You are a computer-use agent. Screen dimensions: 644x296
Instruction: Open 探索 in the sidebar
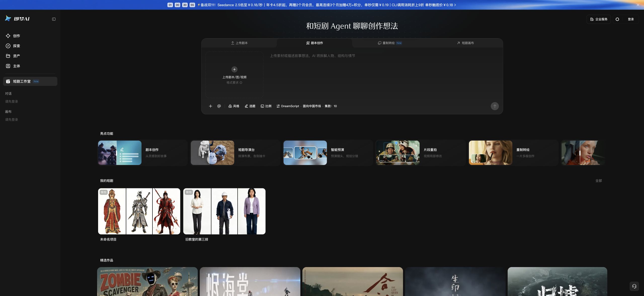pos(30,46)
